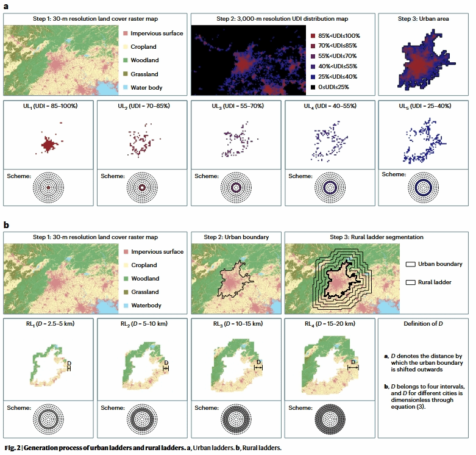The image size is (476, 455).
Task: Select the RL4 scheme ring icon
Action: tap(329, 420)
